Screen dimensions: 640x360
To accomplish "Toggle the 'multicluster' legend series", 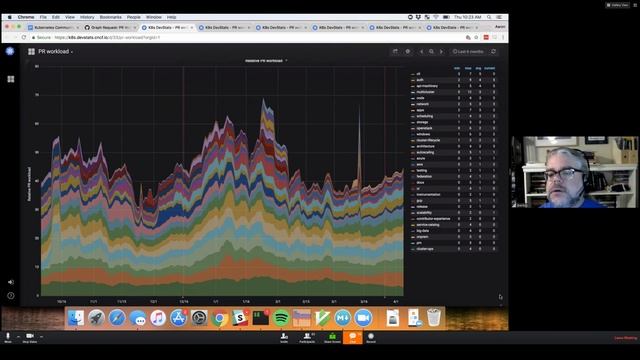I will pos(425,92).
